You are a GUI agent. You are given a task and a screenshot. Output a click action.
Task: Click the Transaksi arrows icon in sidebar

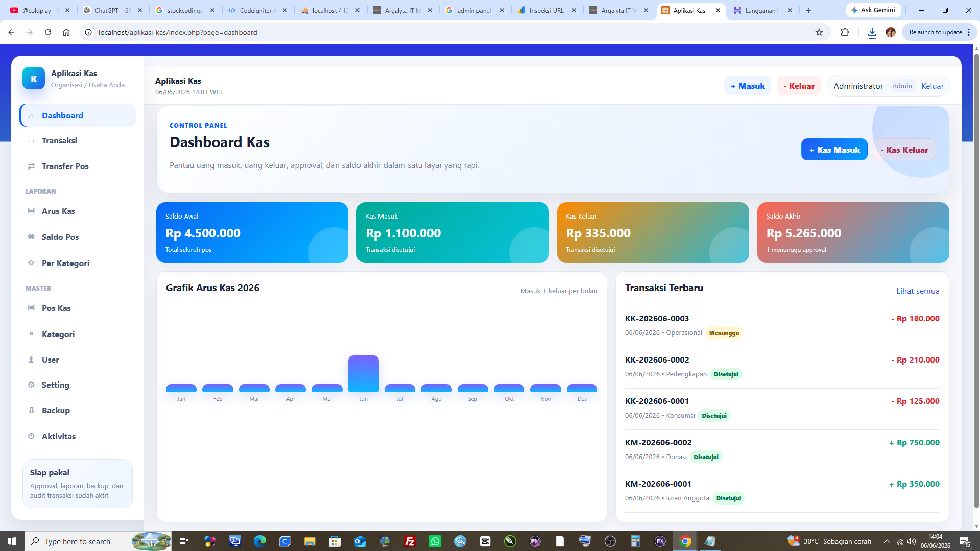31,141
